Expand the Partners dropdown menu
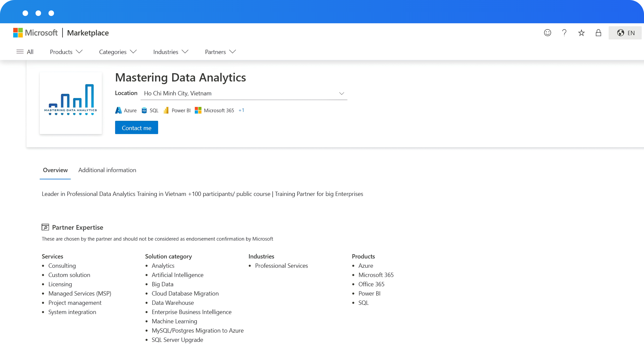Viewport: 644px width, 355px height. tap(220, 52)
